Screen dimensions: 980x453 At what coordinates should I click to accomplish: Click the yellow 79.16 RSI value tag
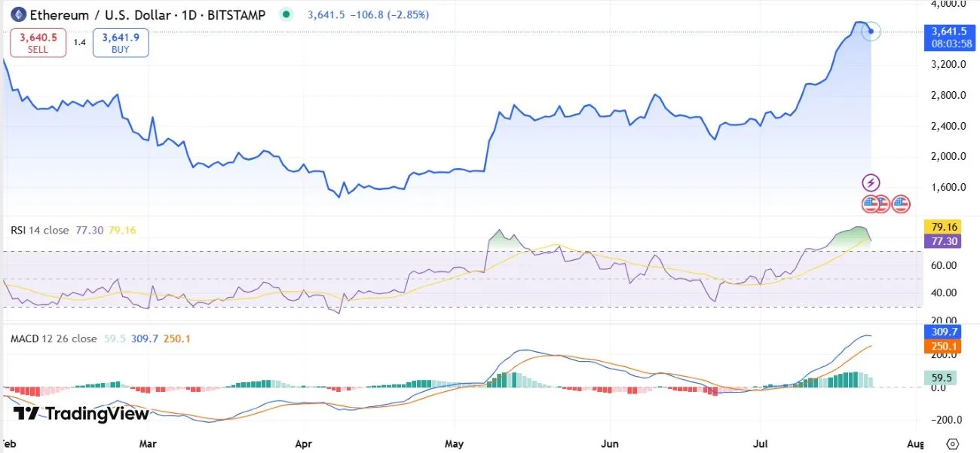tap(944, 226)
